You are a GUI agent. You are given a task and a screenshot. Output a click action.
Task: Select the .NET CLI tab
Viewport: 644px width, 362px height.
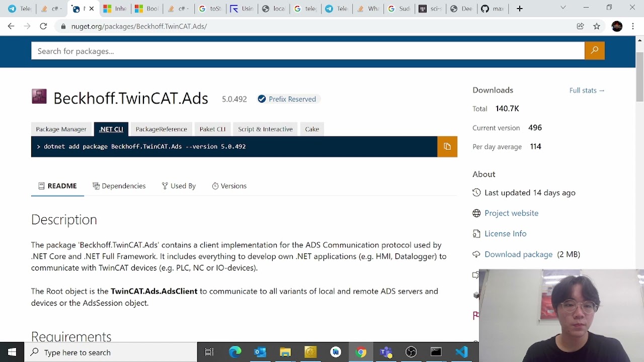click(111, 129)
